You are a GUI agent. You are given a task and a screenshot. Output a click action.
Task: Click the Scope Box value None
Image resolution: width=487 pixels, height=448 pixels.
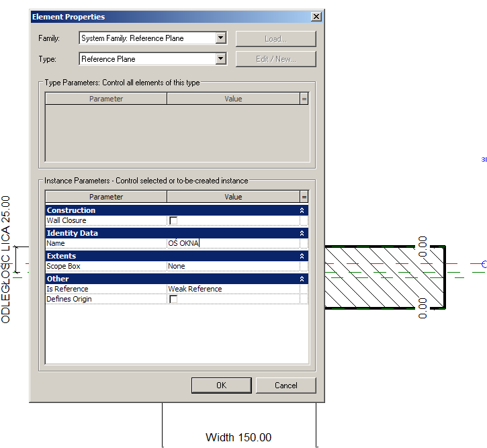coord(232,266)
